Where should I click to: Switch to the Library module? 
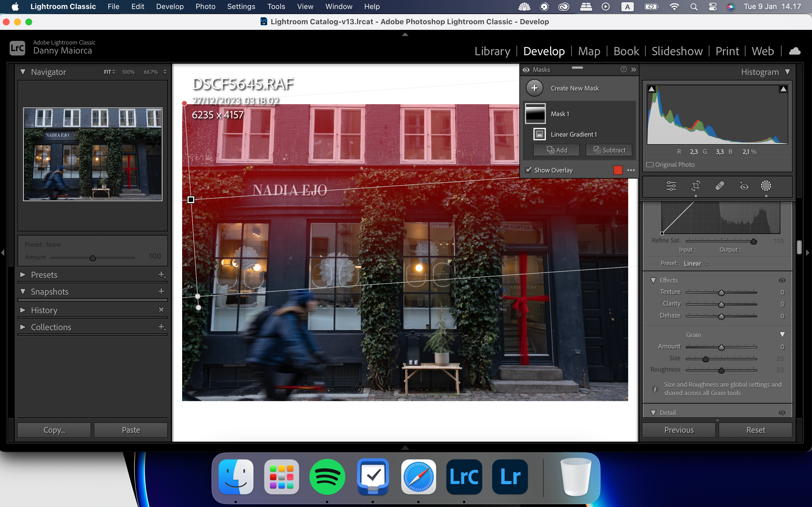(x=492, y=51)
